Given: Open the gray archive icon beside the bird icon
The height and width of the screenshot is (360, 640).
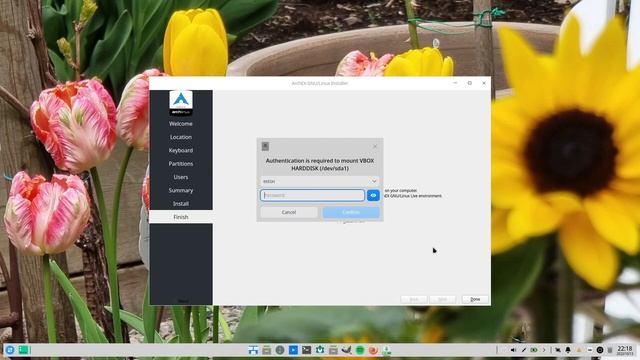Looking at the screenshot, I should point(333,350).
